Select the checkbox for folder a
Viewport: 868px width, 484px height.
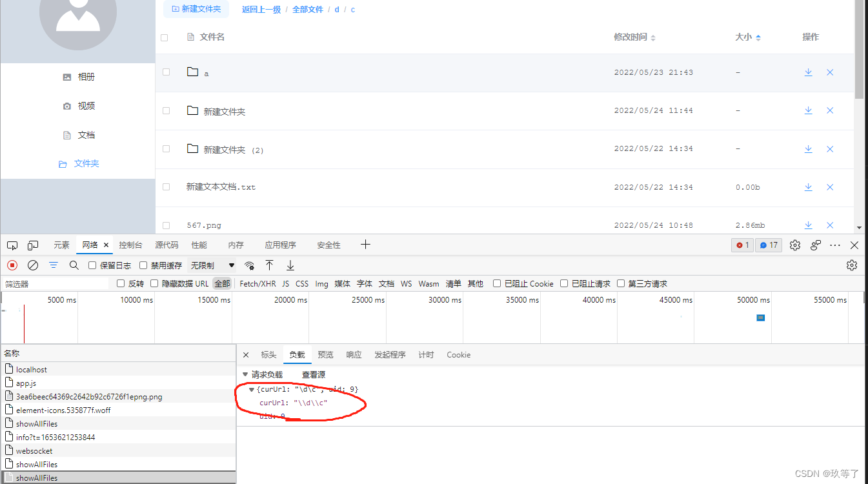tap(166, 72)
